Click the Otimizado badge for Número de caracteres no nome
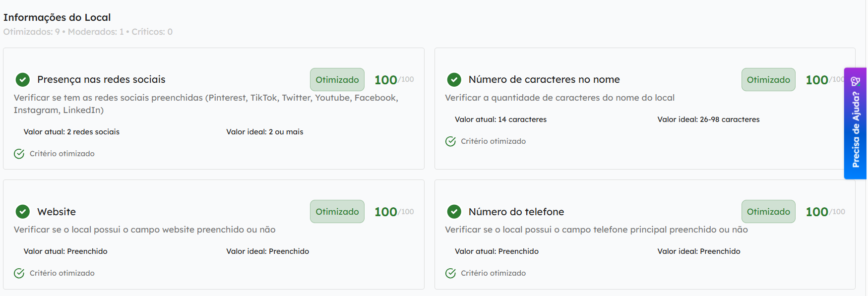This screenshot has width=868, height=296. (768, 80)
